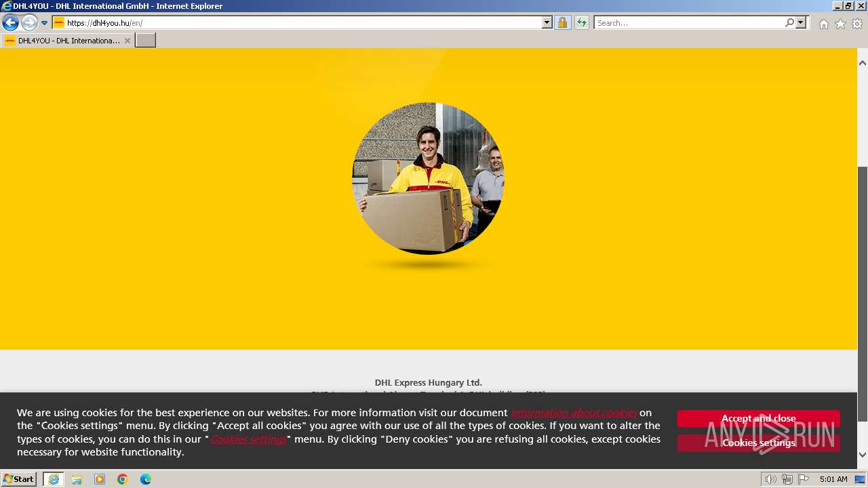
Task: Open File Explorer from taskbar
Action: 77,479
